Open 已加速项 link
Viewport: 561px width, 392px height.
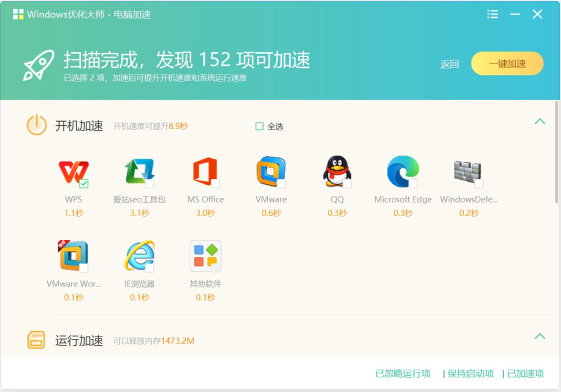tap(526, 374)
